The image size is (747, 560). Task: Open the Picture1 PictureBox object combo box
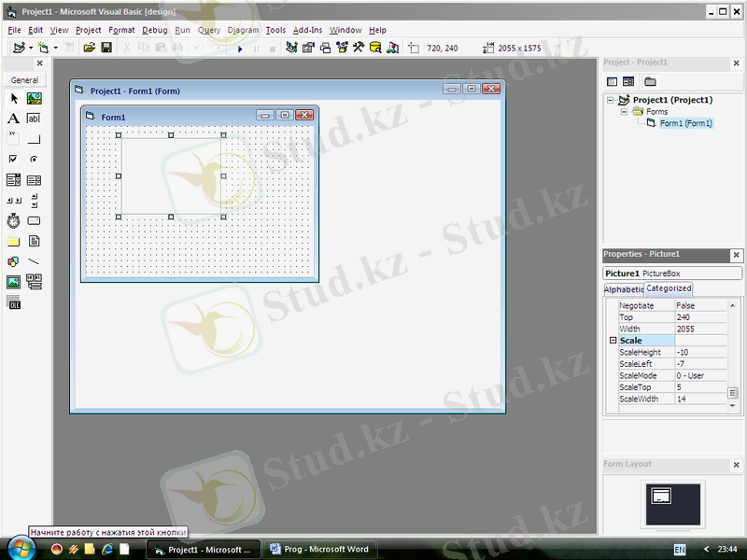672,273
